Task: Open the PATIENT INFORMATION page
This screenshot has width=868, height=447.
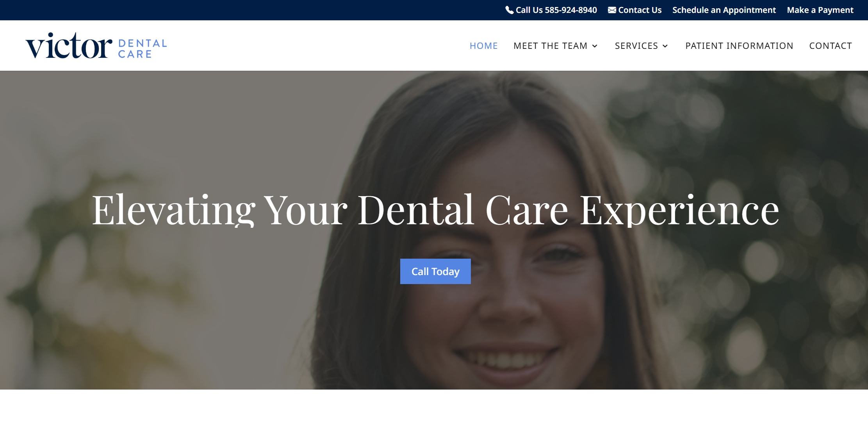Action: 739,46
